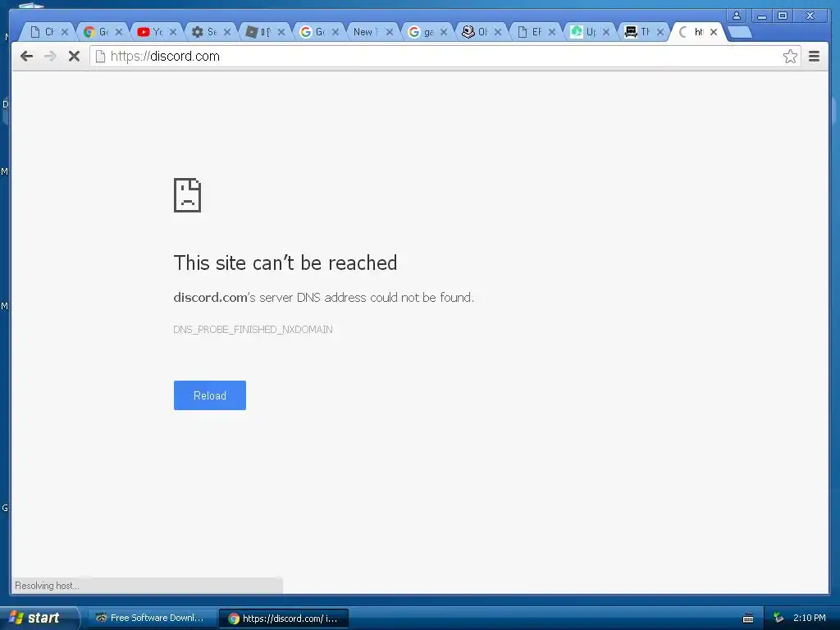Open a new tab button

[741, 33]
